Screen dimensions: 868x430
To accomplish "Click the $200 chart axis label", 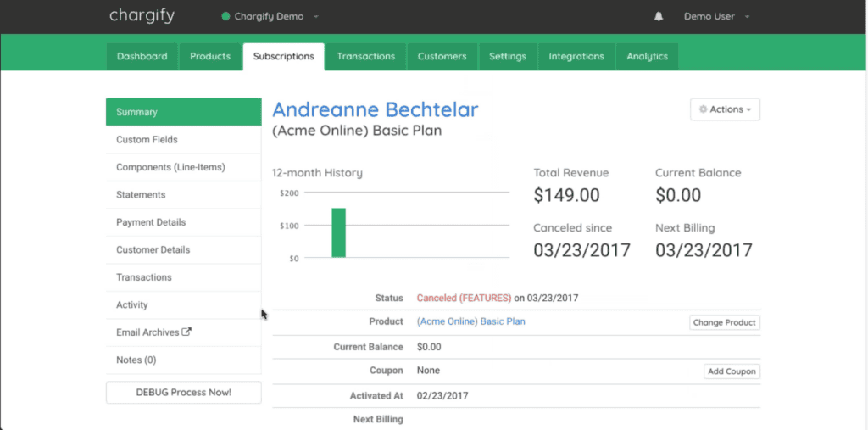I will [x=289, y=193].
